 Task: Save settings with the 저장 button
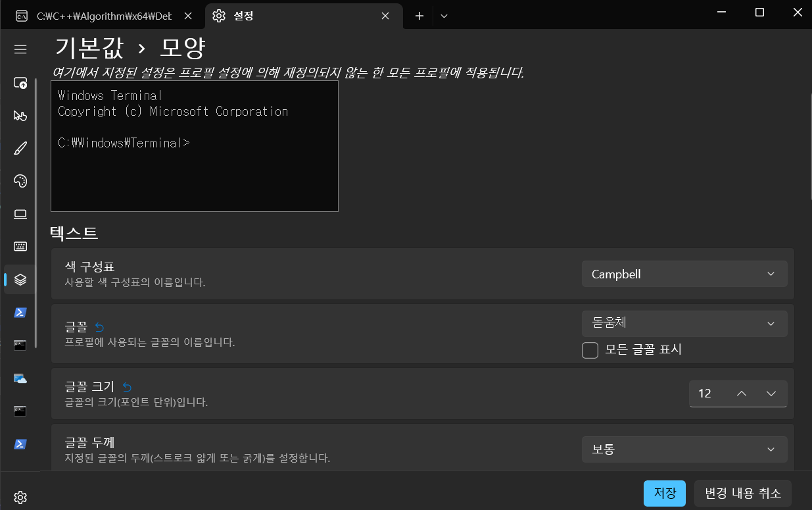664,493
